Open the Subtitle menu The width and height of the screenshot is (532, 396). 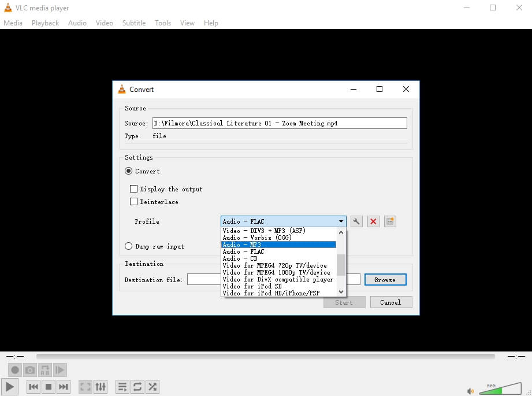133,23
